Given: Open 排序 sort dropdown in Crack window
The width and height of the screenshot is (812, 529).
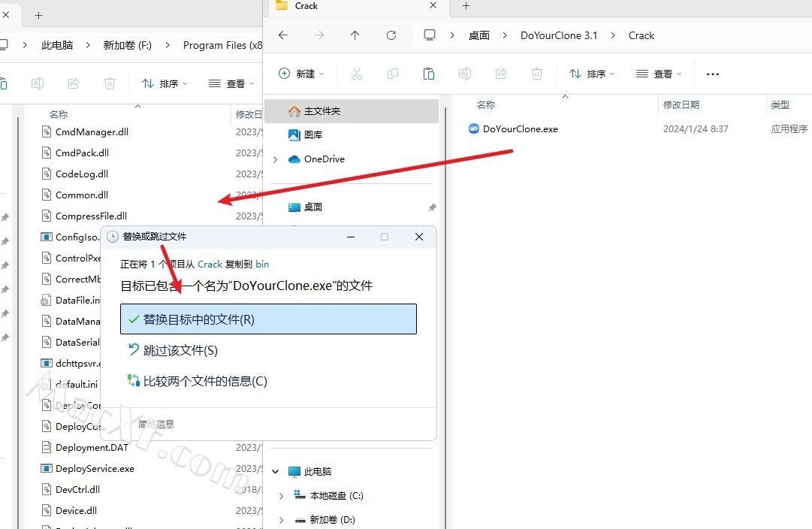Looking at the screenshot, I should [x=593, y=74].
